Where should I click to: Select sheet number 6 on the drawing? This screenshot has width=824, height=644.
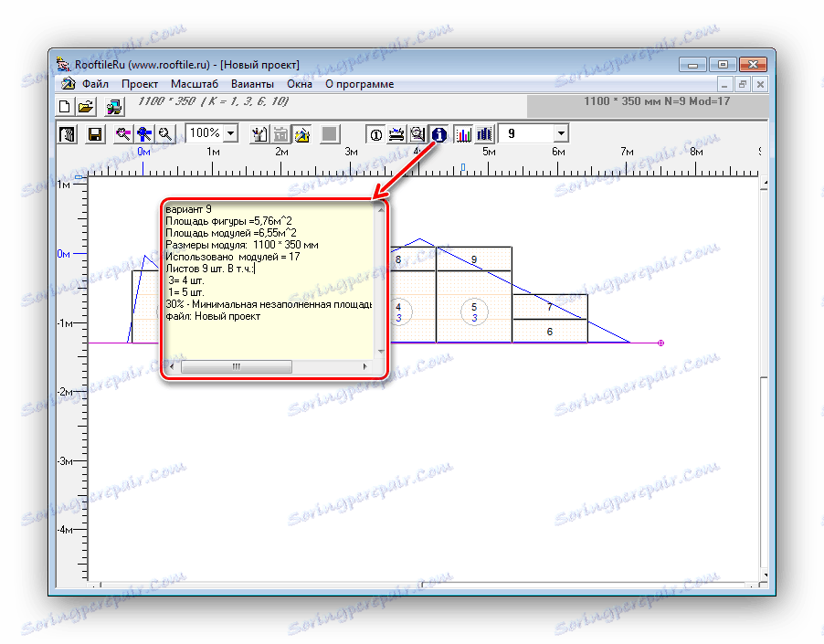(x=550, y=332)
